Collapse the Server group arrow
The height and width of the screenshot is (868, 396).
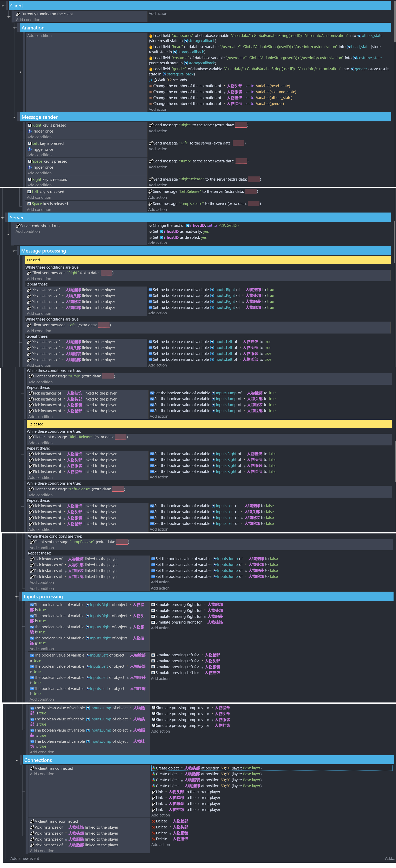coord(2,218)
